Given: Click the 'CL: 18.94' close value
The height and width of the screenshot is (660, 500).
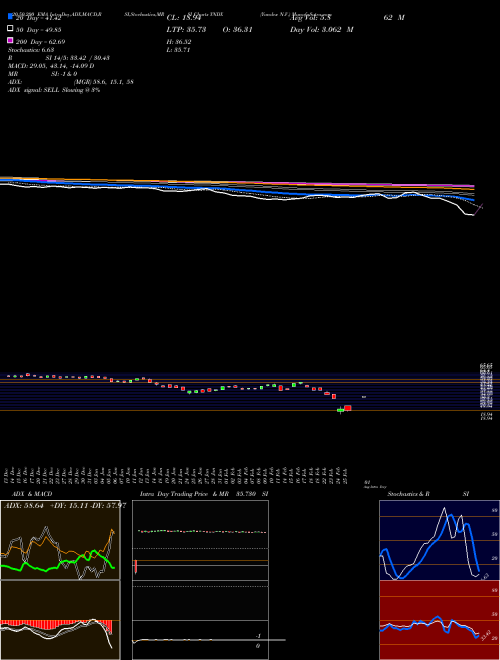Looking at the screenshot, I should coord(184,18).
